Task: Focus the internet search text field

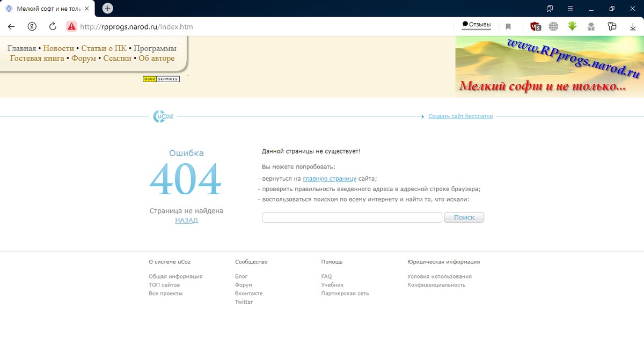Action: pyautogui.click(x=352, y=217)
